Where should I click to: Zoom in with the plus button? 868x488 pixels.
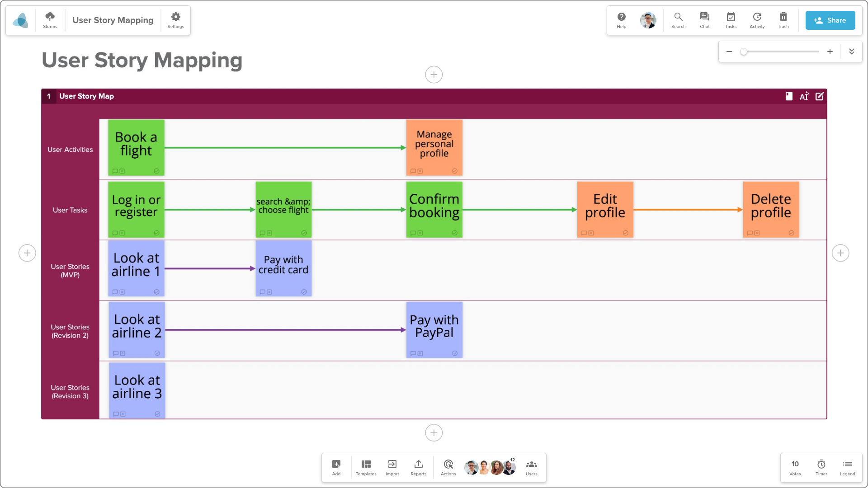pos(830,52)
